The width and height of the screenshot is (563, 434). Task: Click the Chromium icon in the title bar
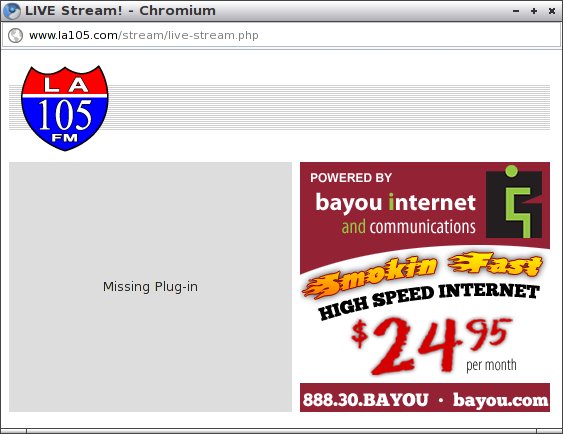11,11
